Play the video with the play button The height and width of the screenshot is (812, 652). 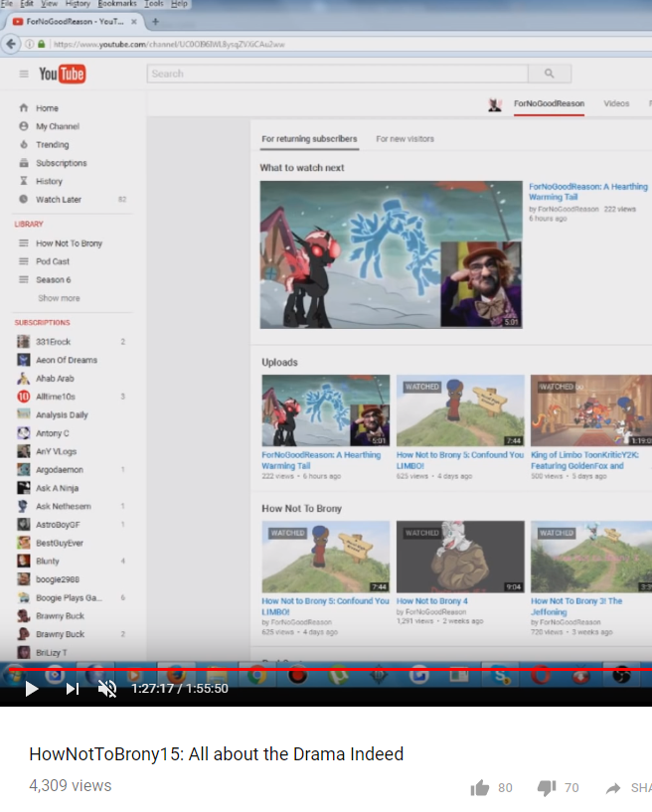(32, 689)
